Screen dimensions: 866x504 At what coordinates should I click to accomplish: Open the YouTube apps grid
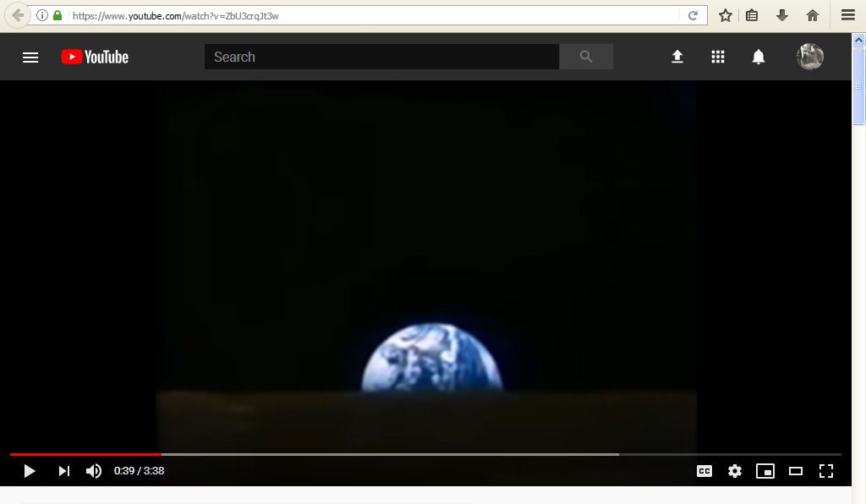[718, 57]
